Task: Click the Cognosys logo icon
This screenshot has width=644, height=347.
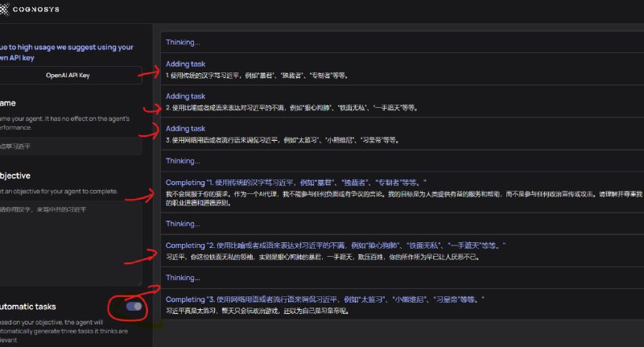Action: pos(4,9)
